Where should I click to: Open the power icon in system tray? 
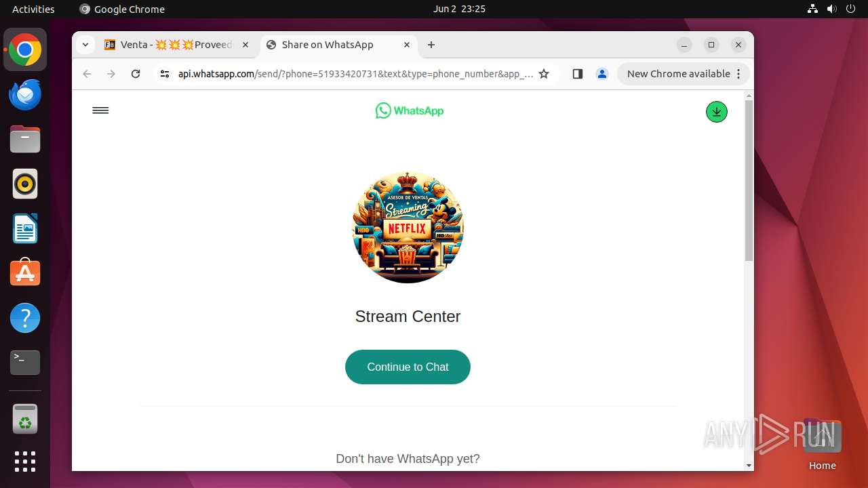pos(850,9)
